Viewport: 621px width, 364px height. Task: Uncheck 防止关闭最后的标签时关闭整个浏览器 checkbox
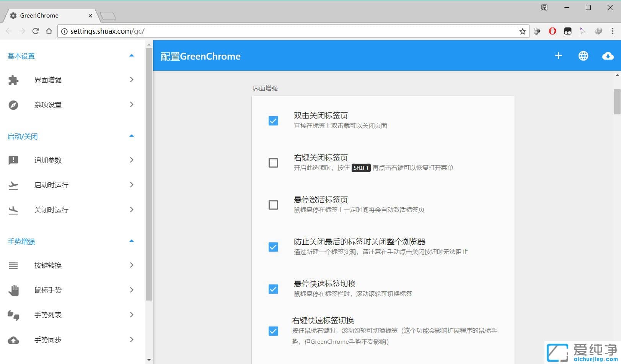[273, 247]
